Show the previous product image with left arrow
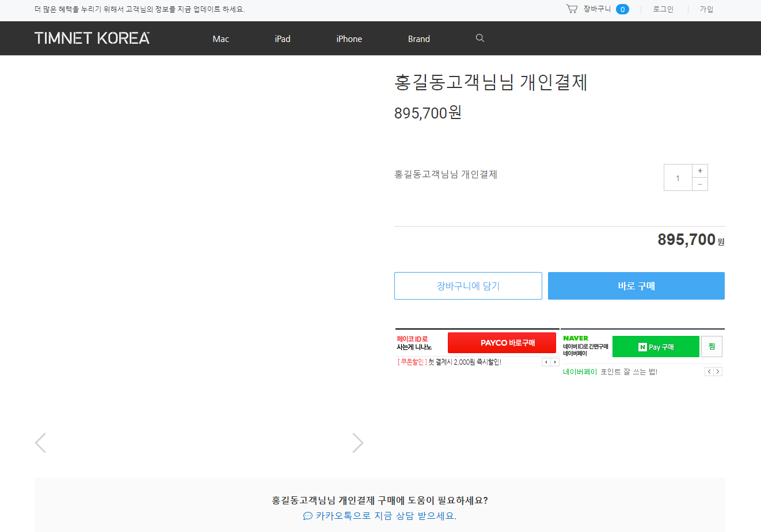761x532 pixels. (40, 443)
